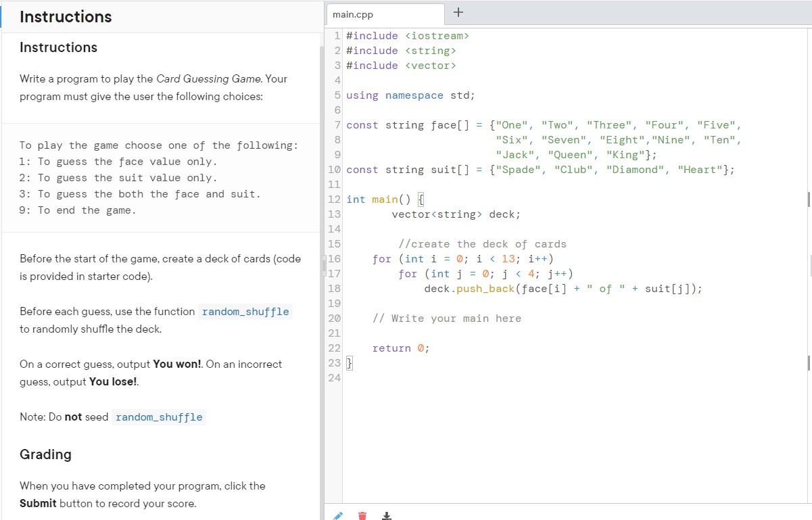Click the "// Write your main here" comment

[x=447, y=318]
